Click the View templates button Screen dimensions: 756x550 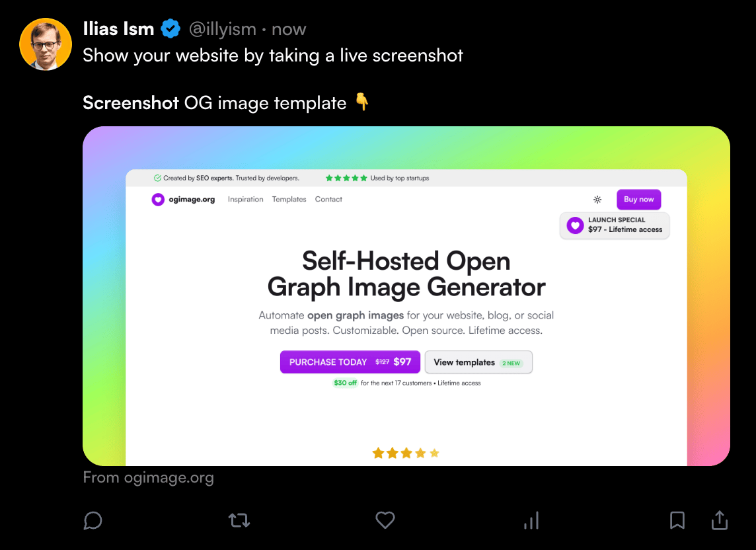tap(478, 362)
